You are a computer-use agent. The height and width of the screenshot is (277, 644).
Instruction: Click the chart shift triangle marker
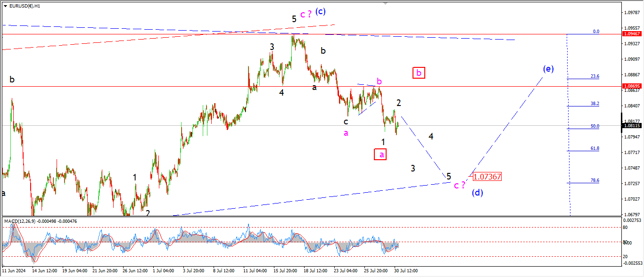tap(385, 3)
